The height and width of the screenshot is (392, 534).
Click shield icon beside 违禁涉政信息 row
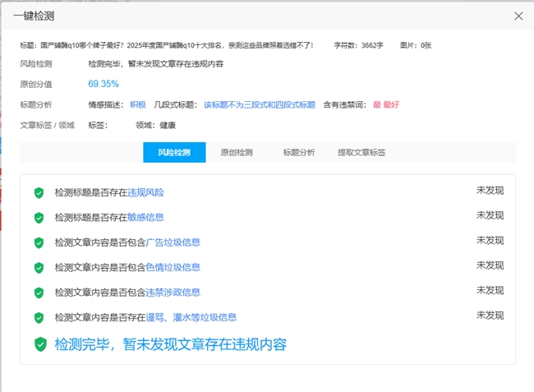point(39,293)
